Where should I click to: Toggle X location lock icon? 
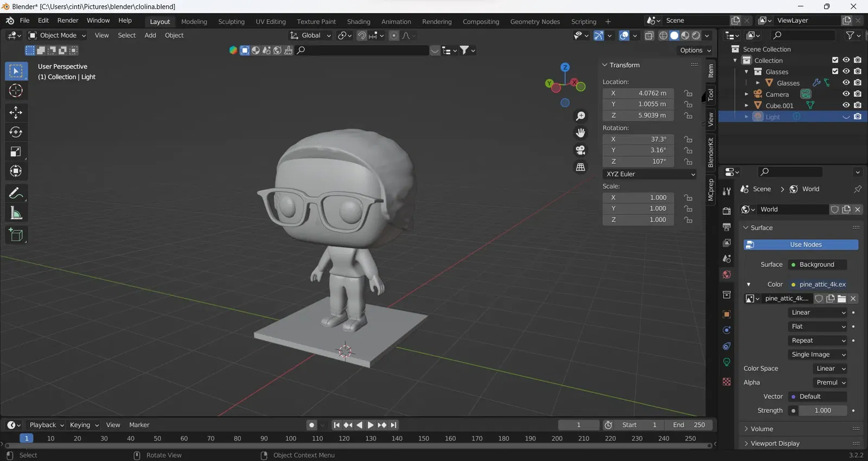(688, 93)
